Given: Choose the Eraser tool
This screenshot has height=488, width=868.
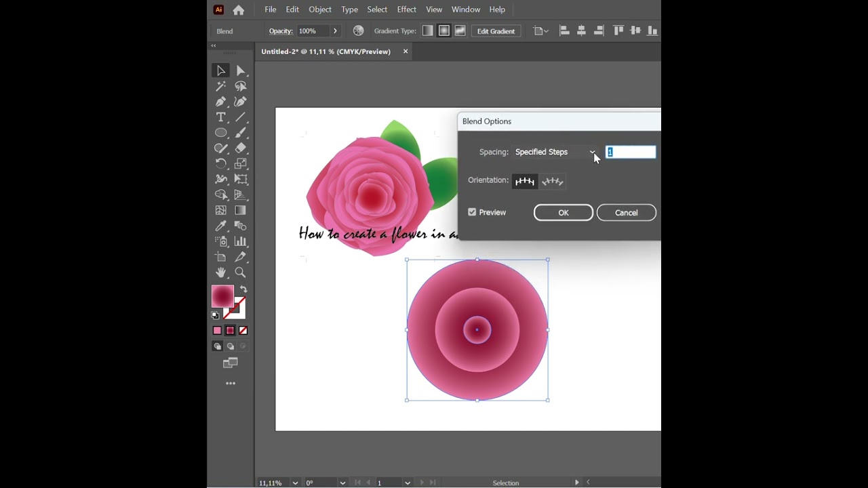Looking at the screenshot, I should point(241,148).
